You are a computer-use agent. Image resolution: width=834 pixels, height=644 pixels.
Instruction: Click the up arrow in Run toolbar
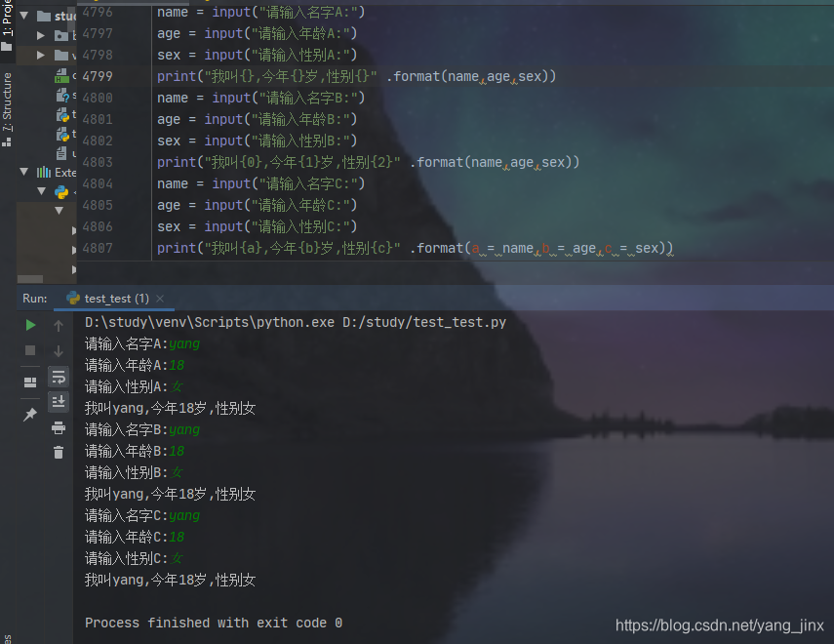pyautogui.click(x=59, y=326)
